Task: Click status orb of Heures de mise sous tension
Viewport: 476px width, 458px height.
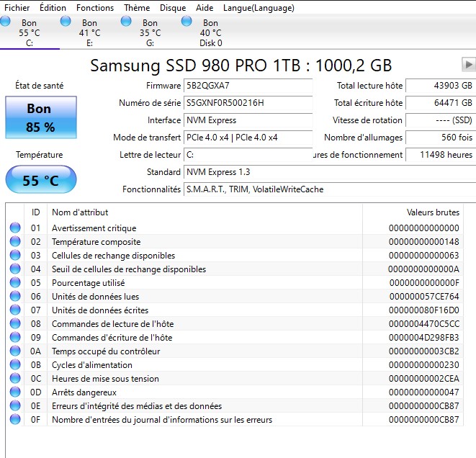Action: [15, 378]
